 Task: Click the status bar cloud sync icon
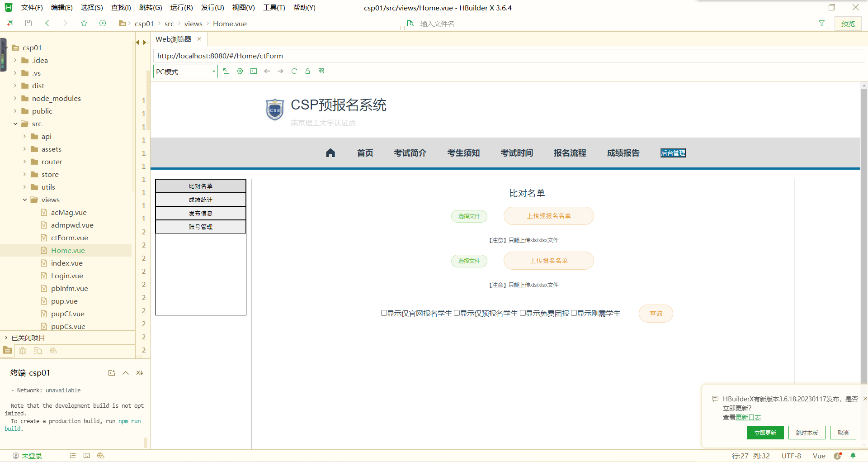101,456
